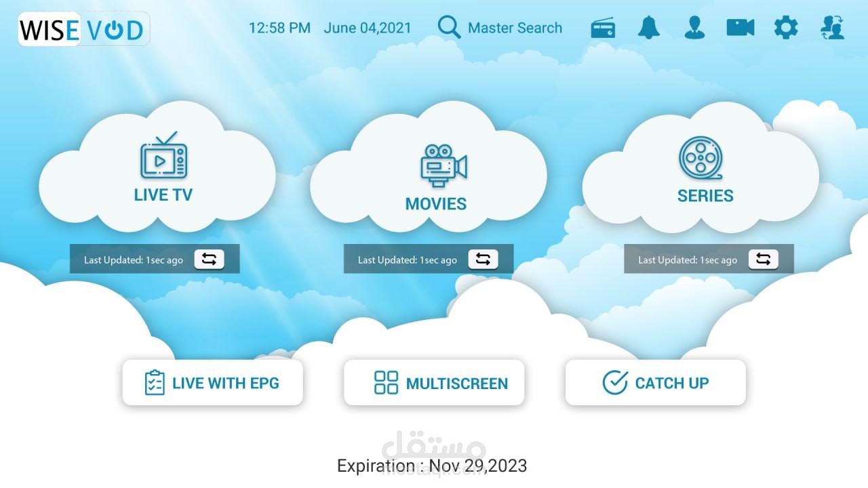The image size is (868, 488).
Task: Click the four-squares Multiscreen icon
Action: click(x=386, y=382)
